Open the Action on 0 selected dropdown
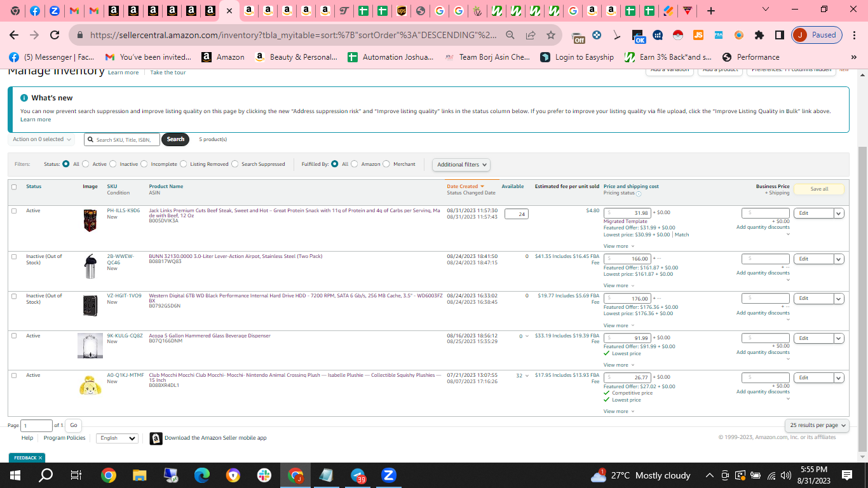Viewport: 868px width, 488px height. tap(41, 139)
